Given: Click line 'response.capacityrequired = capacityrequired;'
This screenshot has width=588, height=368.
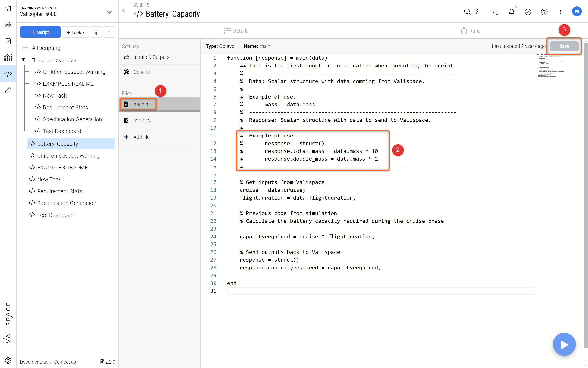Looking at the screenshot, I should [x=310, y=267].
